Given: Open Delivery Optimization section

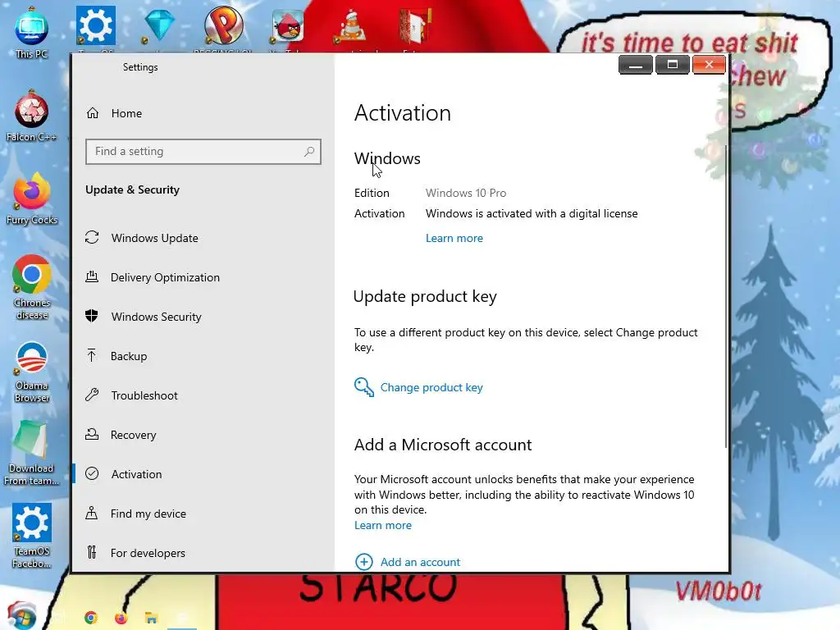Looking at the screenshot, I should click(165, 277).
